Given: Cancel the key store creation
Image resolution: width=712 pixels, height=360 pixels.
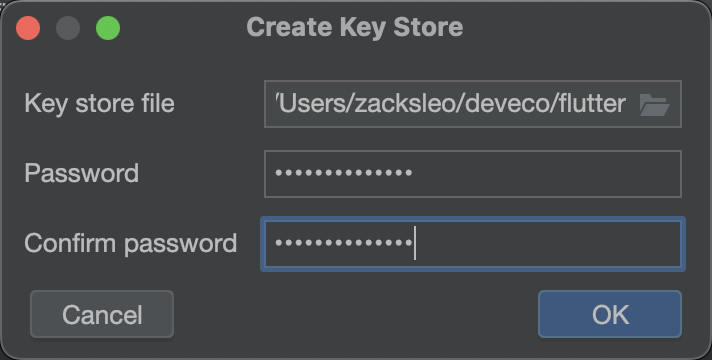Looking at the screenshot, I should point(102,314).
